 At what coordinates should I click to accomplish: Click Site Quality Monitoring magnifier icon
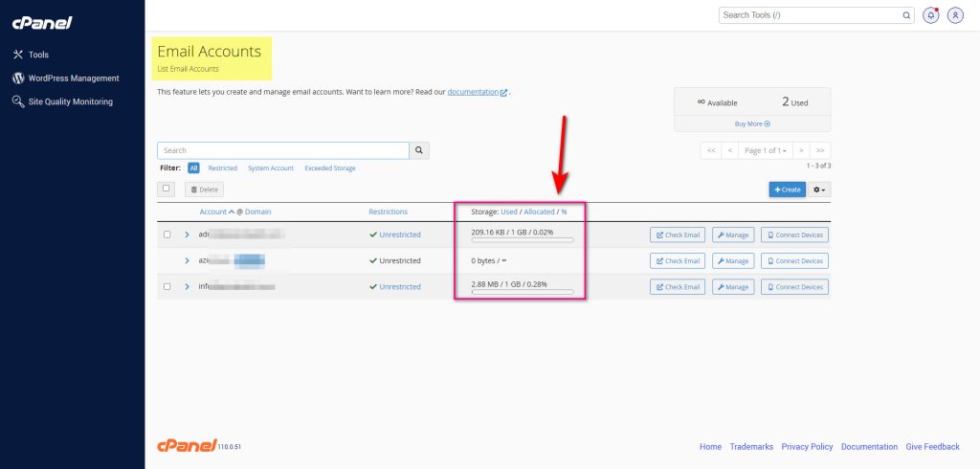tap(18, 101)
